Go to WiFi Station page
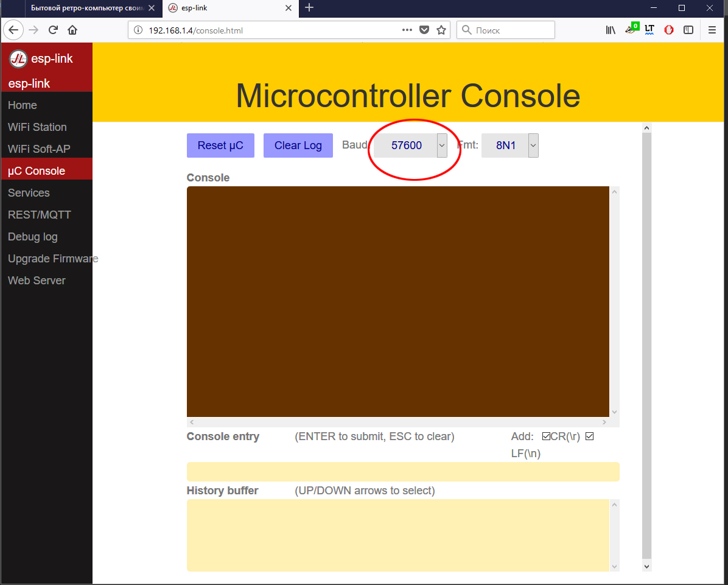 pos(37,127)
